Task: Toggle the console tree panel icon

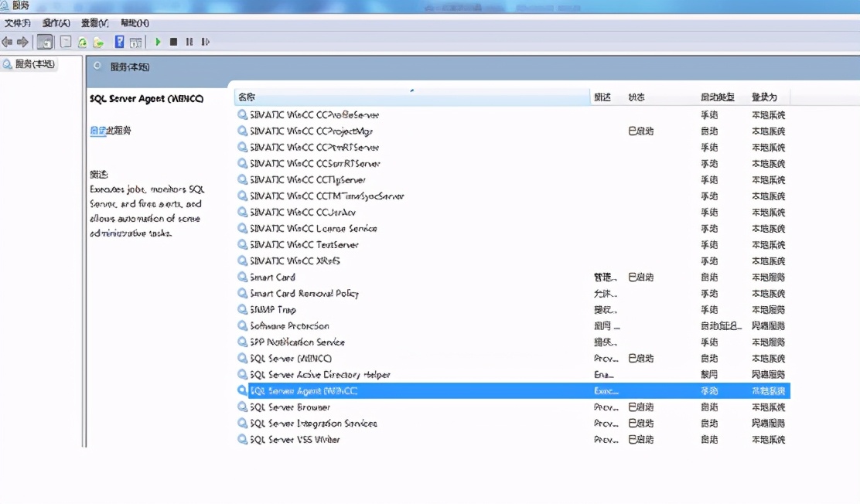Action: point(45,42)
